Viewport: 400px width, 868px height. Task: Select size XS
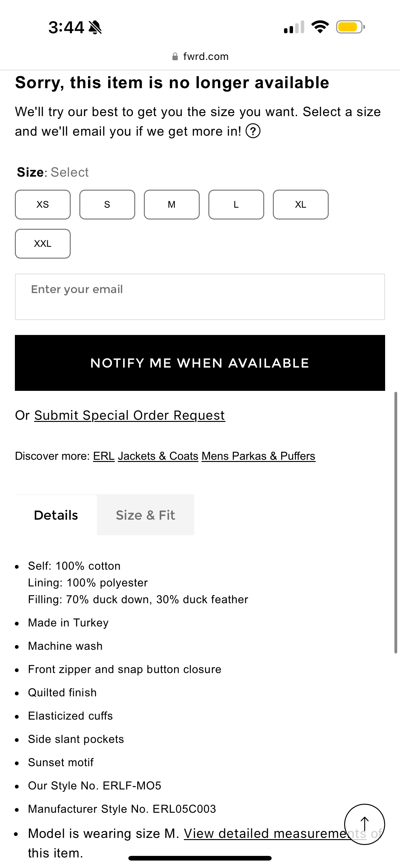coord(43,205)
